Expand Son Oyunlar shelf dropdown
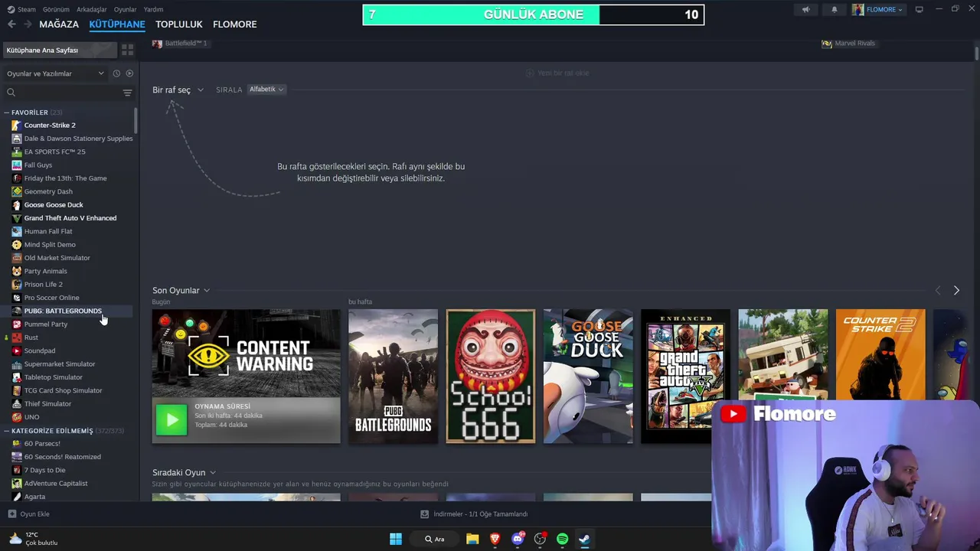 (181, 290)
